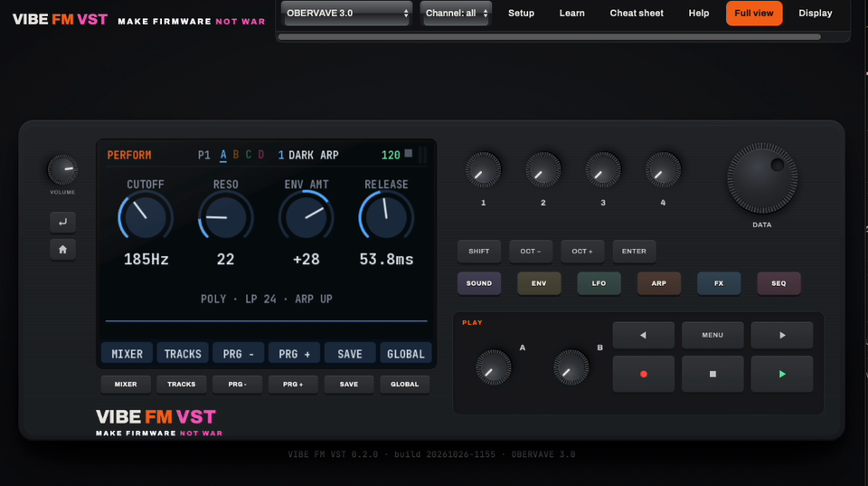Screen dimensions: 868x486
Task: Click the on-screen SAVE soft key
Action: 350,354
